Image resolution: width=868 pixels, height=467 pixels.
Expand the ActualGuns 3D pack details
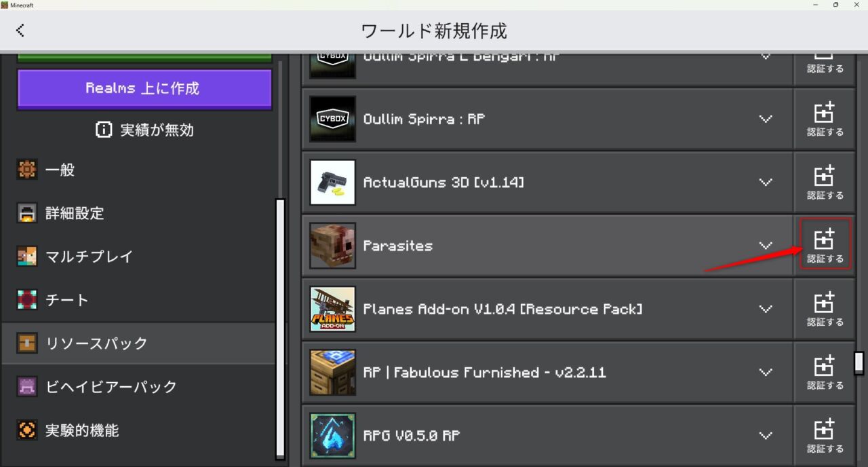(x=766, y=183)
